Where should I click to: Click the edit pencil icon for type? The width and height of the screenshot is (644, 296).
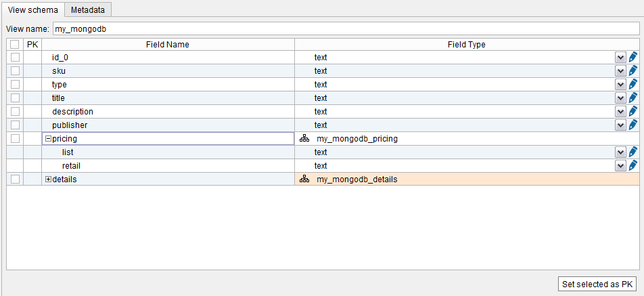pos(633,84)
